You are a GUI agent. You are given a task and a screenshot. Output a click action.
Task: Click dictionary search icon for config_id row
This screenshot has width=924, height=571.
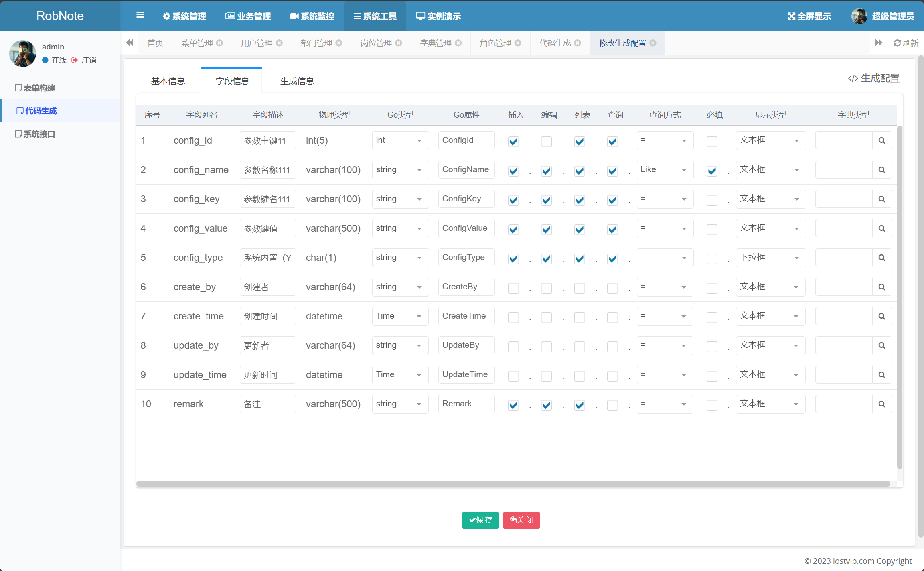pyautogui.click(x=881, y=140)
